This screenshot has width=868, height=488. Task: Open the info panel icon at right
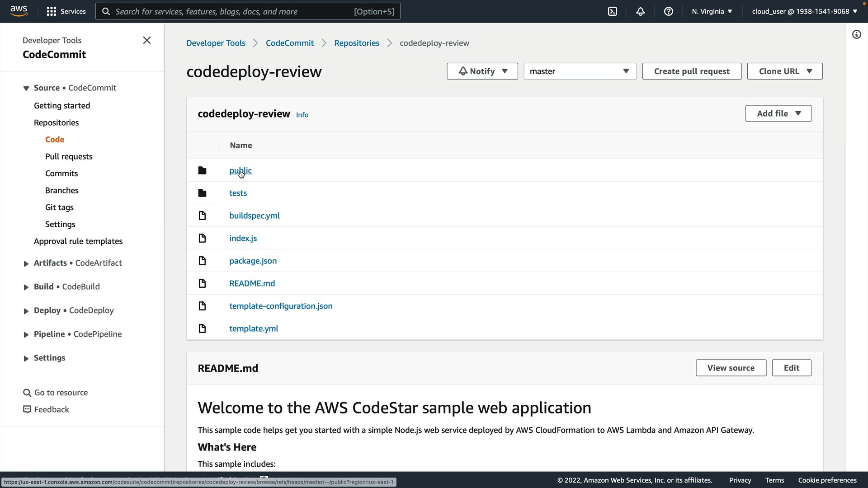(856, 34)
